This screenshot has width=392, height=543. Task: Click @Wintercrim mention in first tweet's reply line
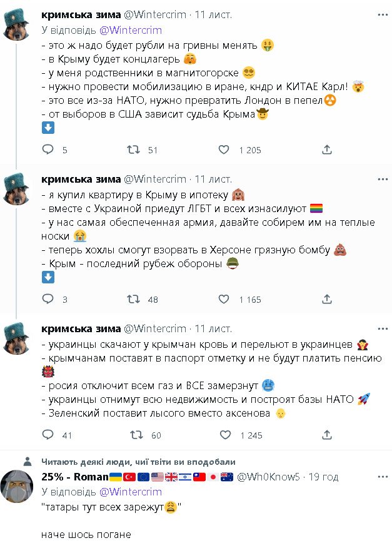pos(133,30)
